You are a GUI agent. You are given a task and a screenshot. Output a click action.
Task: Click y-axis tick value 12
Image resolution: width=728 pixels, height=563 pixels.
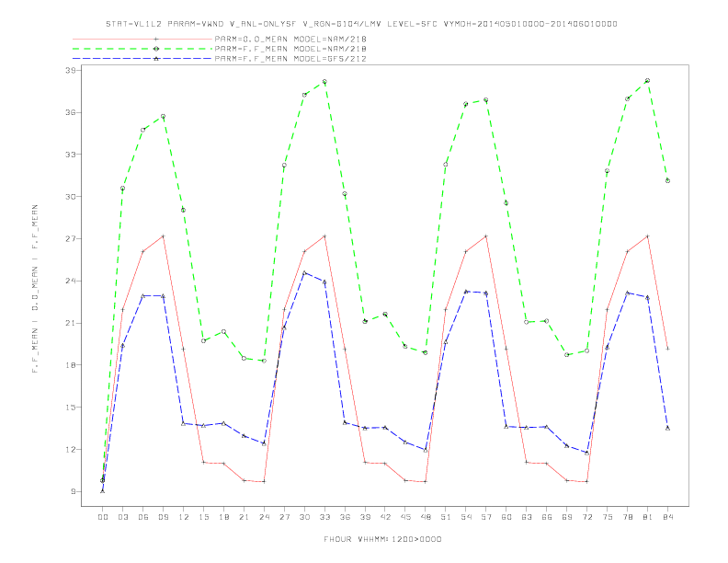click(x=70, y=450)
